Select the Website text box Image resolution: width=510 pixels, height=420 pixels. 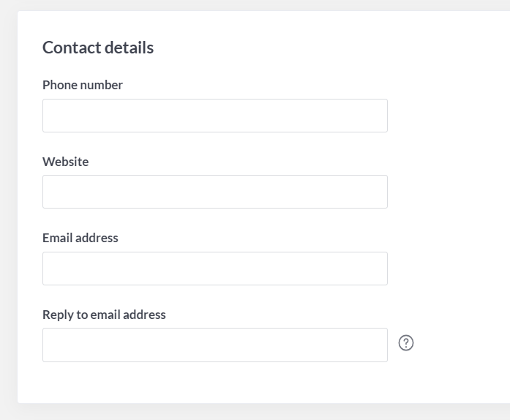click(x=215, y=192)
